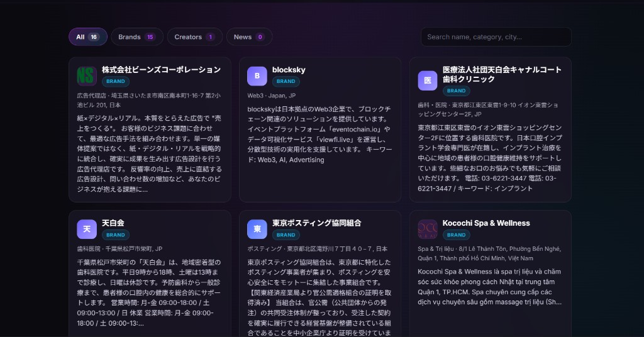
Task: Click the blocksky B avatar icon
Action: click(257, 76)
